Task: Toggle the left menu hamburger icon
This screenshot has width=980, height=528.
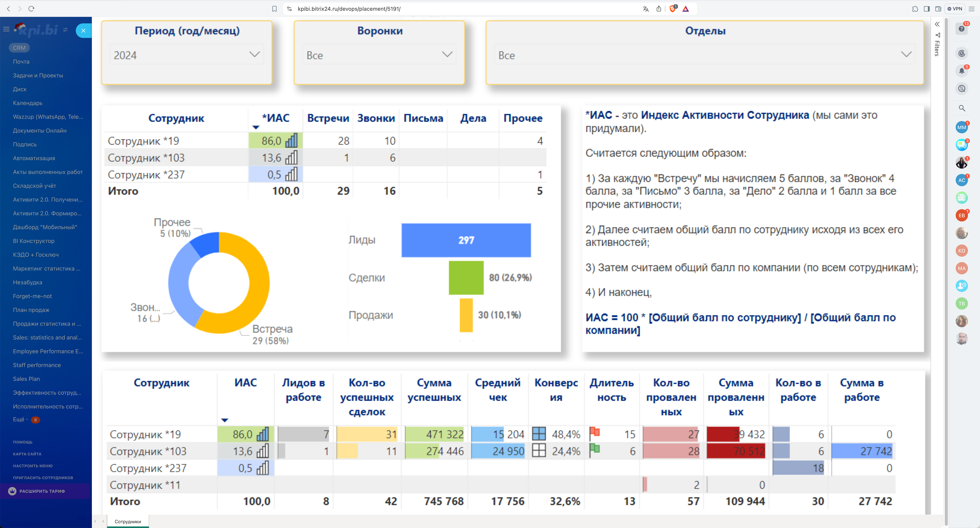Action: 6,29
